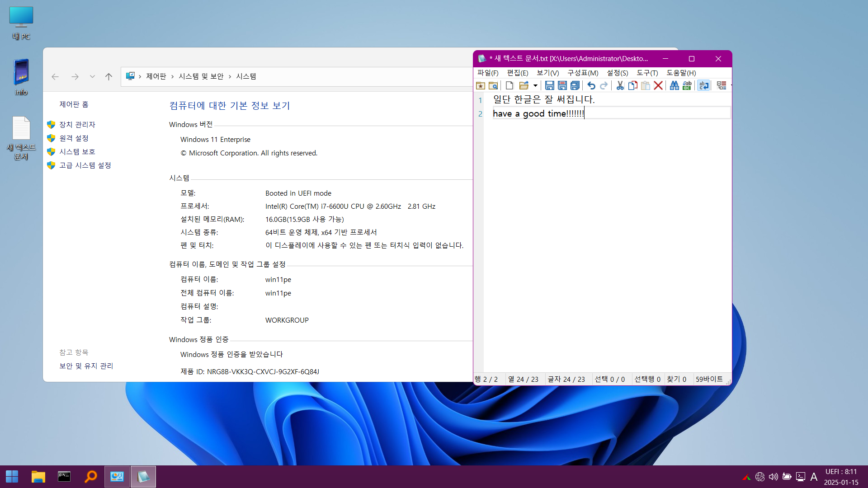Delete selection with the red X icon
Viewport: 868px width, 488px height.
(658, 85)
